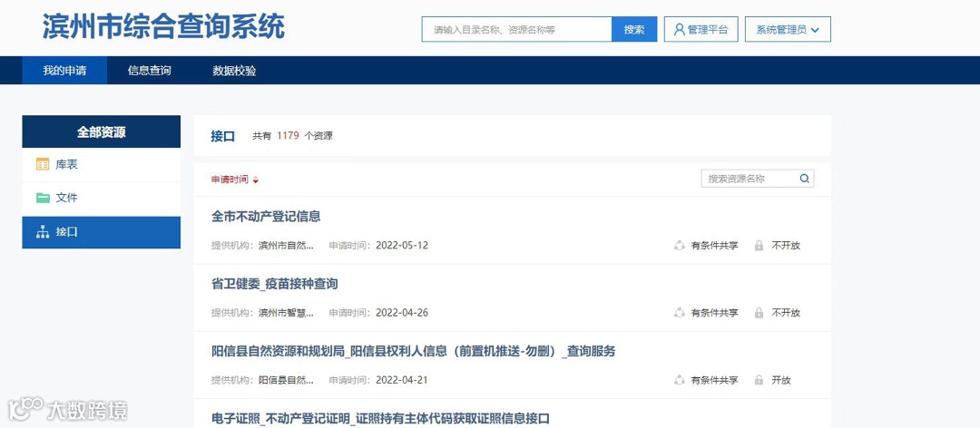Open 电子证照_不动产登记证明 interface resource
The width and height of the screenshot is (980, 428).
(x=380, y=419)
